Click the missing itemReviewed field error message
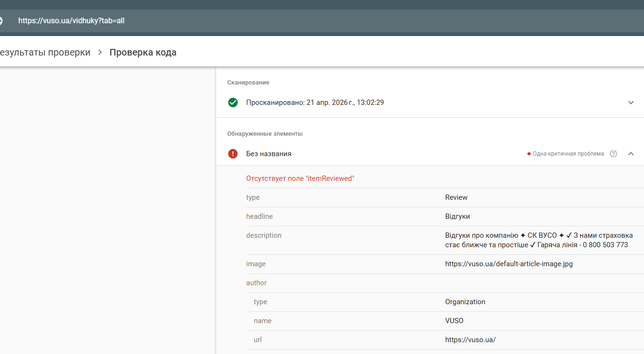This screenshot has height=354, width=644. tap(300, 178)
